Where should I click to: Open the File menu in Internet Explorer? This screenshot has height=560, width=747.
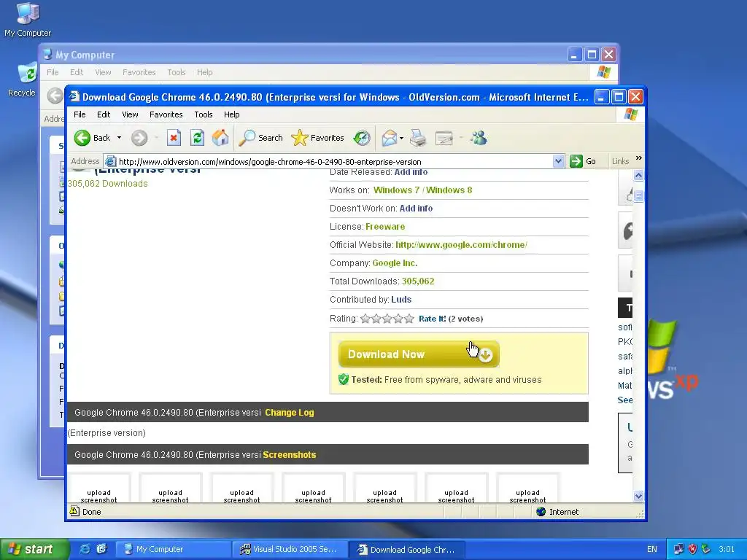click(80, 114)
